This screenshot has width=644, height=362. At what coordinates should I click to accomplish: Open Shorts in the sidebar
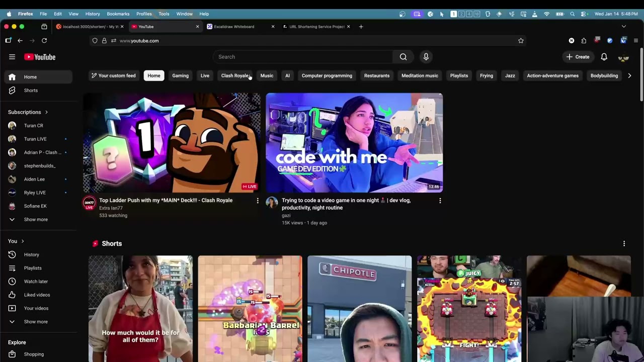tap(38, 90)
